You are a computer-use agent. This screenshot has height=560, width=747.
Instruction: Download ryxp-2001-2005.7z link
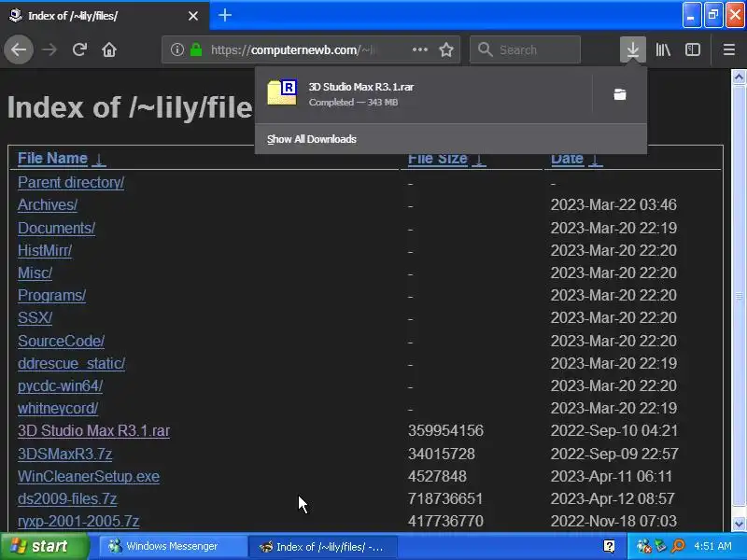(78, 521)
